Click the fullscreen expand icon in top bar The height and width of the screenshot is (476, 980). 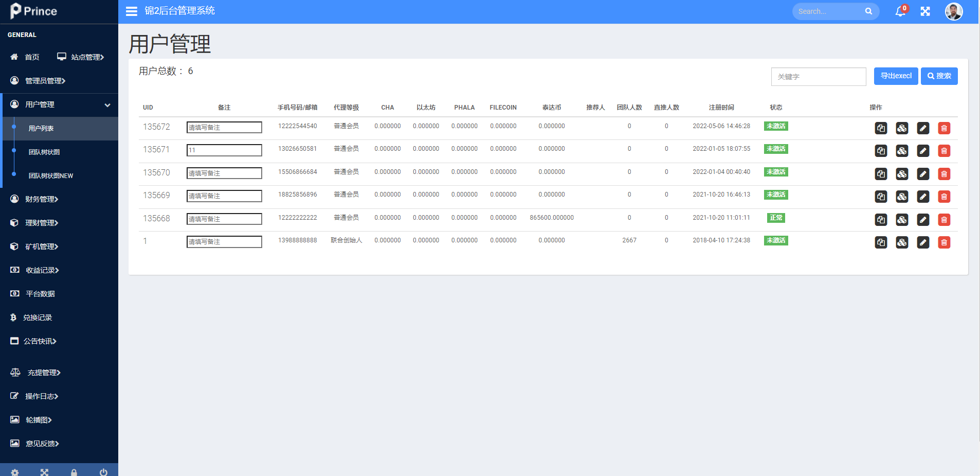(x=925, y=11)
